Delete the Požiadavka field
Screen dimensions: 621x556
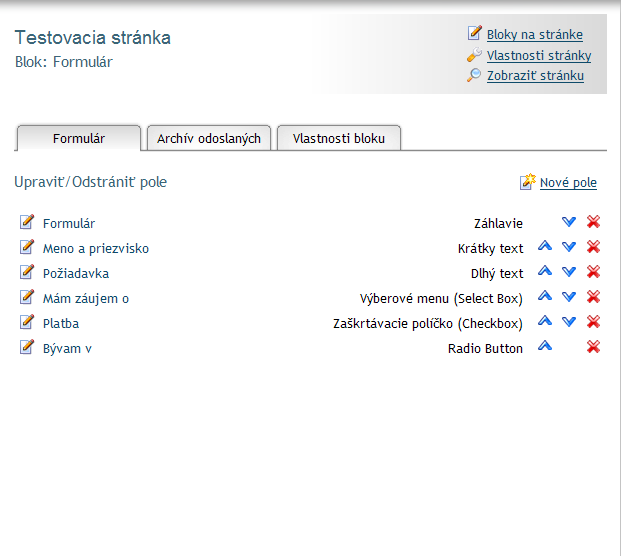pyautogui.click(x=593, y=272)
